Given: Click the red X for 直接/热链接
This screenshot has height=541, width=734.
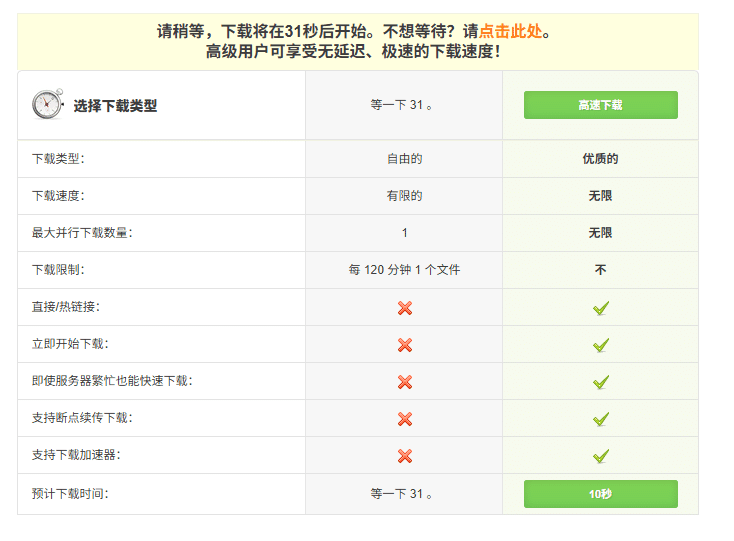Looking at the screenshot, I should pos(404,308).
